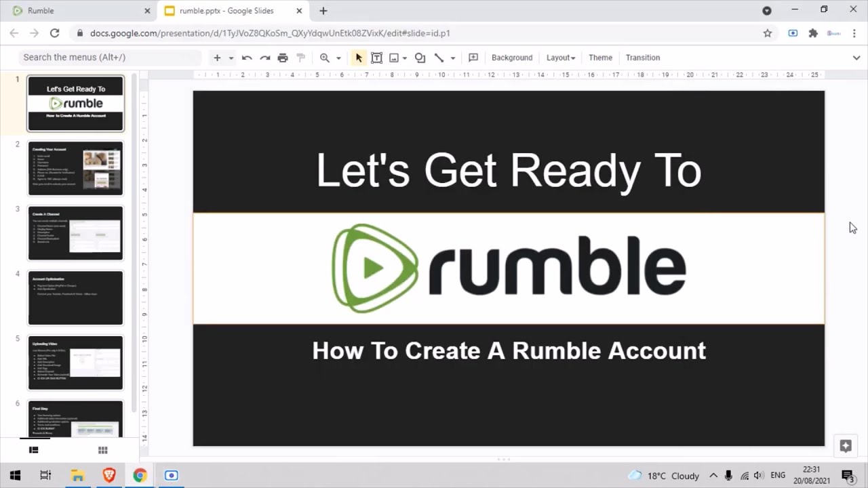Select the shape tool

(420, 58)
